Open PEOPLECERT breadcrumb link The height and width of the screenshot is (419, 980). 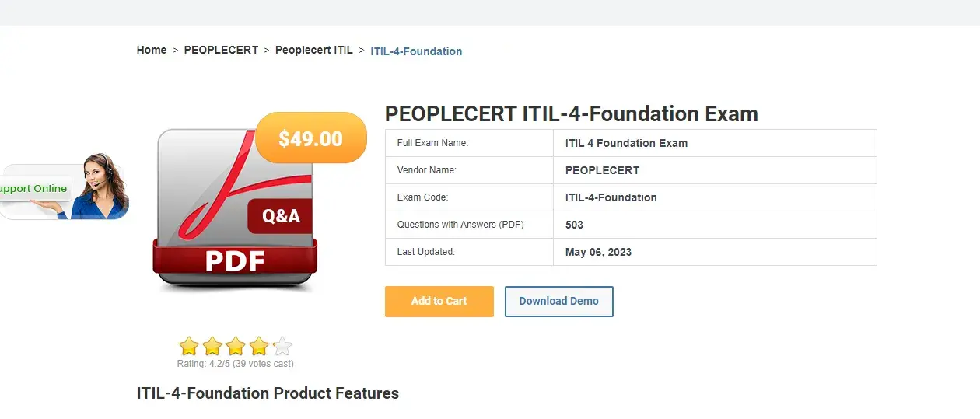(x=221, y=50)
